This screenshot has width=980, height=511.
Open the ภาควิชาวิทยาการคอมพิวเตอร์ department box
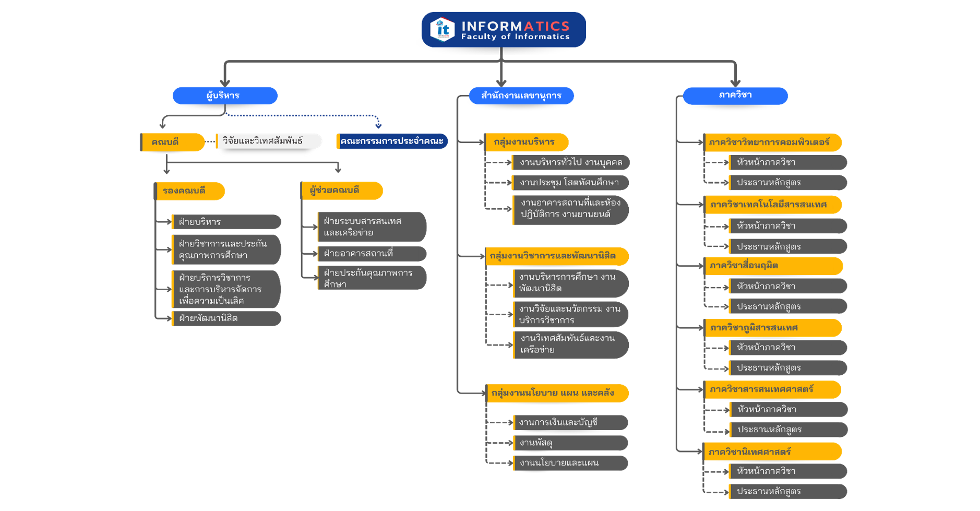tap(772, 142)
